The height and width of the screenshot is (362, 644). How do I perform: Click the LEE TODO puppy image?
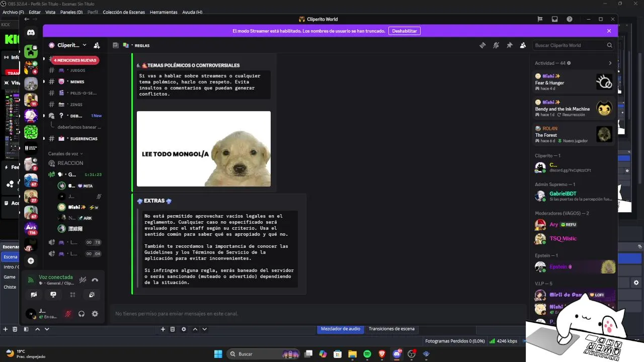click(x=204, y=149)
